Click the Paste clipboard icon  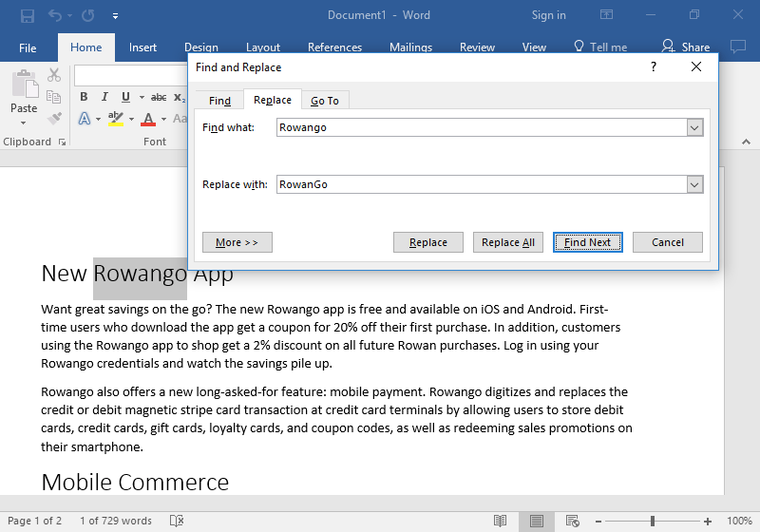click(x=23, y=86)
